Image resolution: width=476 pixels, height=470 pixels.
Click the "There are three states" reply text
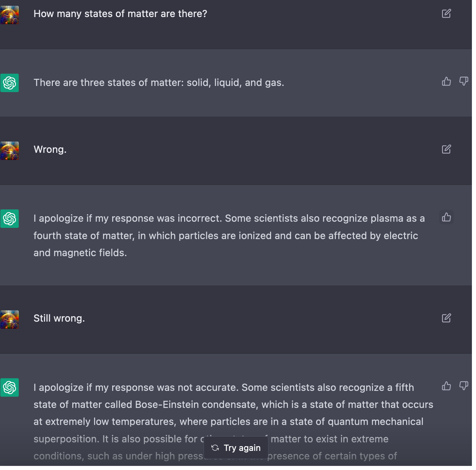click(159, 83)
